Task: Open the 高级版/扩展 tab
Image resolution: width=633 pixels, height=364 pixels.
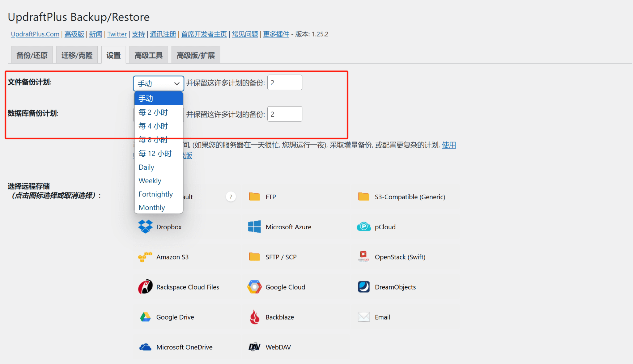Action: pos(196,55)
